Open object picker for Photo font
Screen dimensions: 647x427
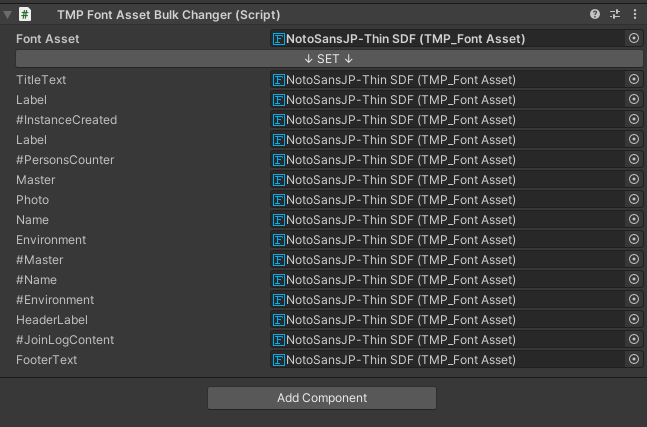[634, 199]
